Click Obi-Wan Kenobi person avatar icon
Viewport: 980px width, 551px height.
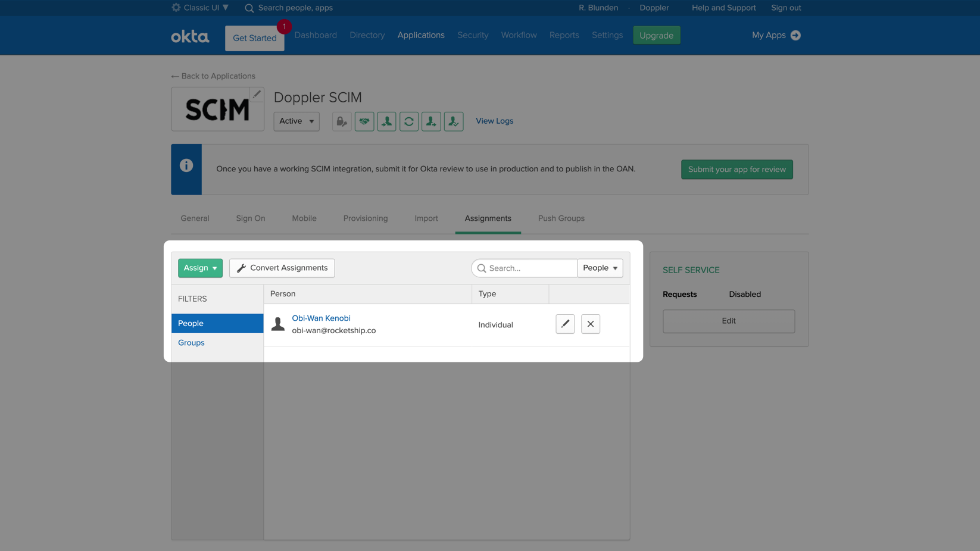tap(278, 324)
